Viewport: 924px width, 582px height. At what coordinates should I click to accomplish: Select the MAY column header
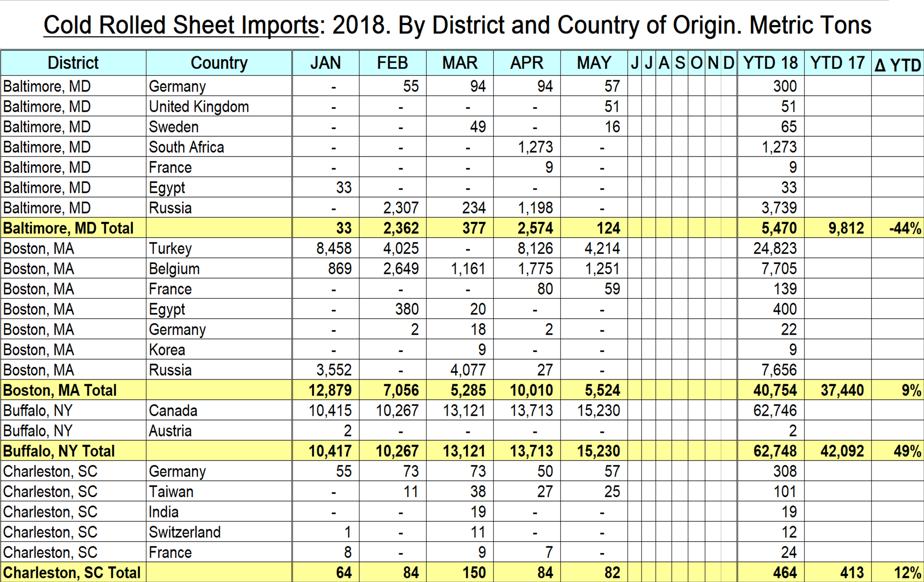[594, 63]
